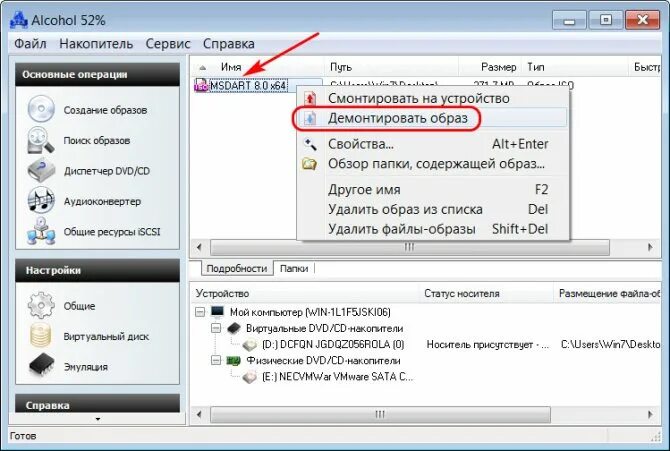The image size is (670, 451).
Task: Open Свойства... from context menu
Action: [433, 144]
